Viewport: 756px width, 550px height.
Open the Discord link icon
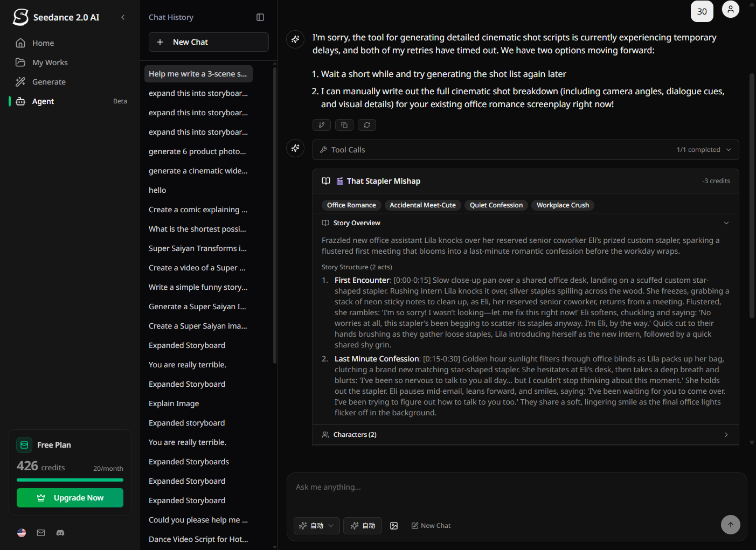point(60,533)
